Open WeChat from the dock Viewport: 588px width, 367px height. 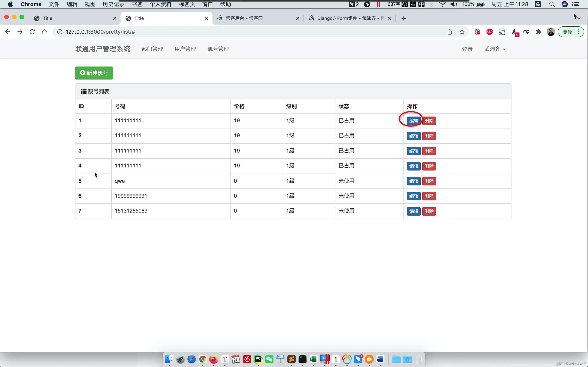[269, 359]
